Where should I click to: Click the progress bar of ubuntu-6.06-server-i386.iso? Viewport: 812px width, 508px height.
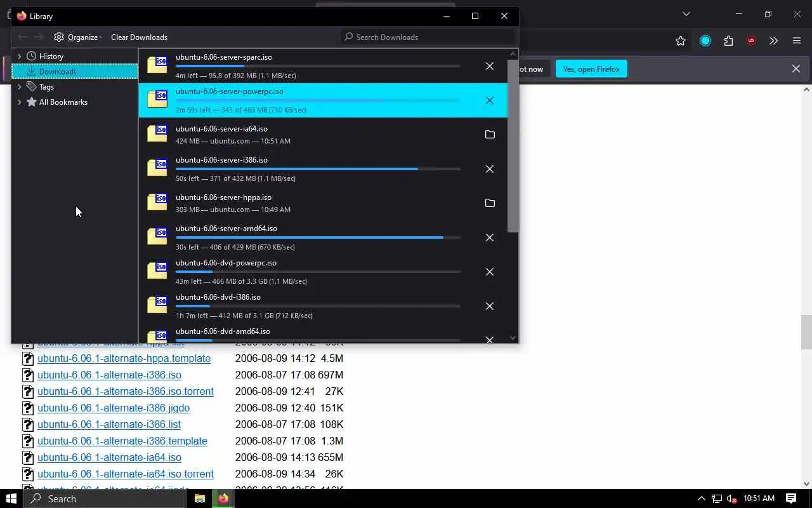[318, 169]
